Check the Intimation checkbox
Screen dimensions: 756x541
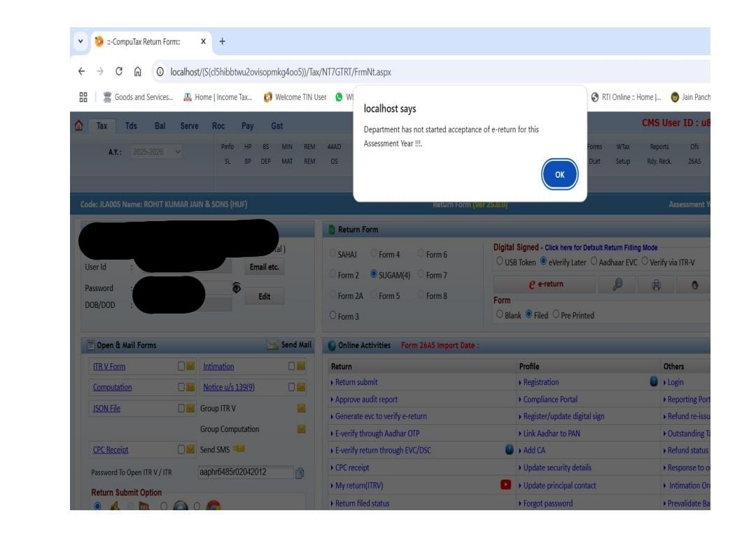(x=291, y=367)
